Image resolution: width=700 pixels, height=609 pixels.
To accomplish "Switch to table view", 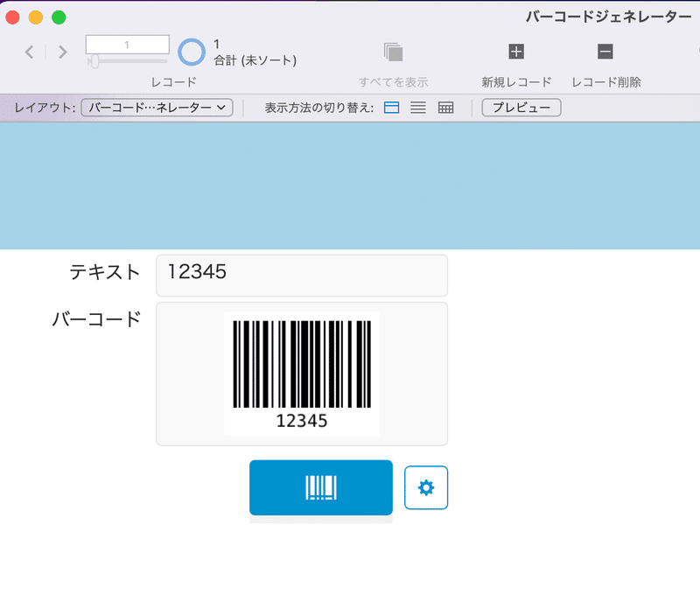I will (444, 108).
